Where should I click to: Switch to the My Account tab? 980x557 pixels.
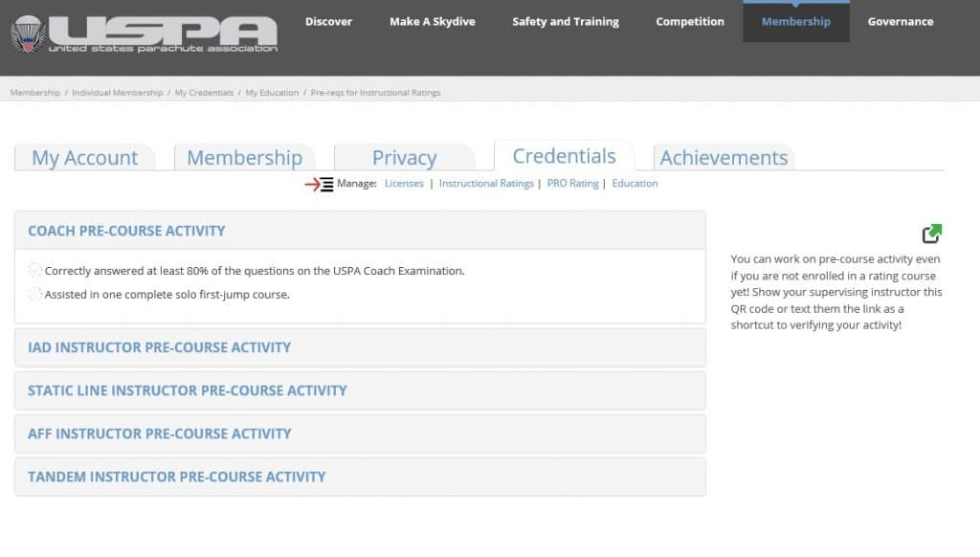85,158
